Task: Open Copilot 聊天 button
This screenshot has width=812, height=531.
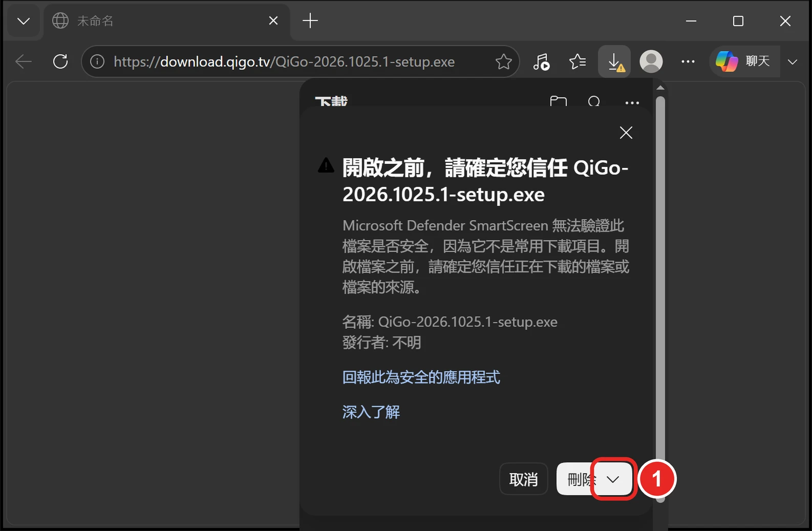Action: 744,62
